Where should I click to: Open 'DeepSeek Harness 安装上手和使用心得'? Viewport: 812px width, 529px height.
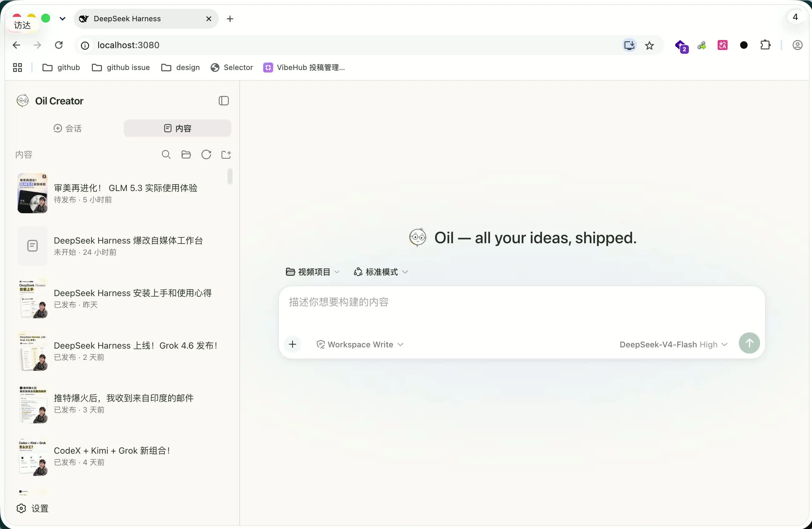click(x=133, y=293)
